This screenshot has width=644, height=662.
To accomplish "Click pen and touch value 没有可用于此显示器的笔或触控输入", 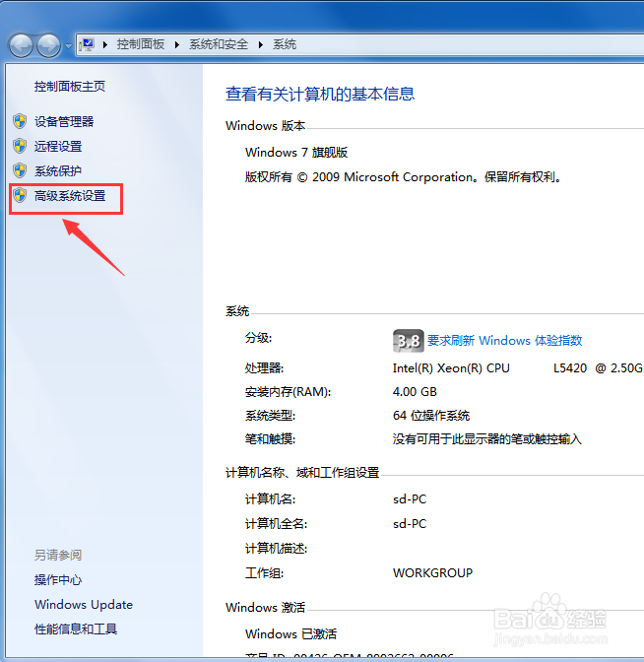I will point(487,439).
